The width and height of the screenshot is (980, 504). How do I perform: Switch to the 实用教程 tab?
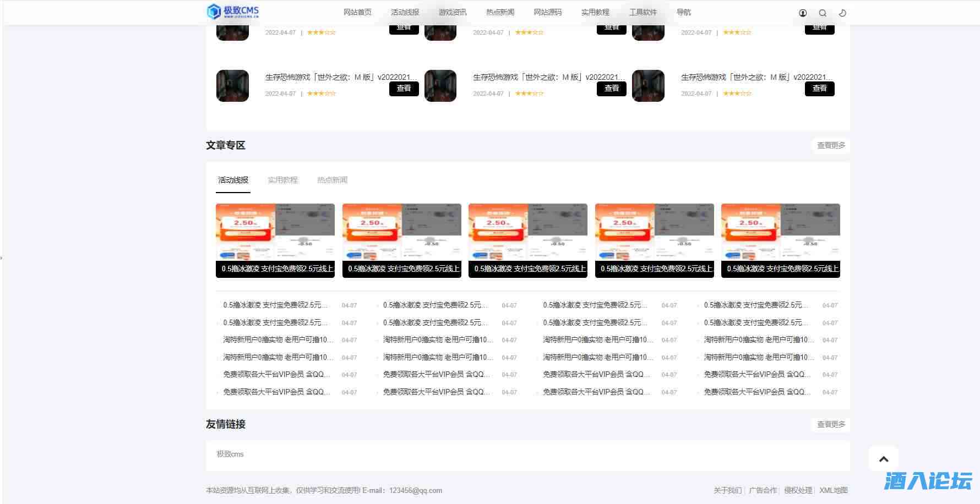pyautogui.click(x=282, y=180)
